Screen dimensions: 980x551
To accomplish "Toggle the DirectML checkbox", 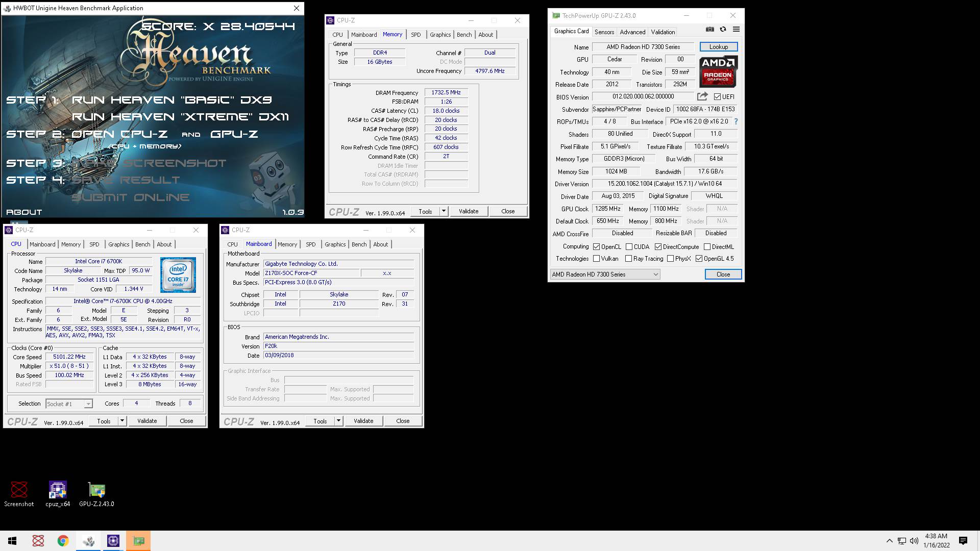I will pyautogui.click(x=707, y=247).
